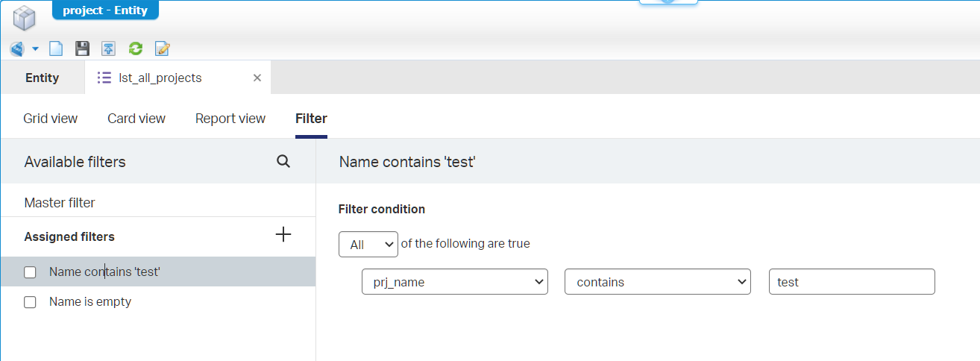Screen dimensions: 980x361
Task: Click the new blank document icon
Action: pyautogui.click(x=56, y=49)
